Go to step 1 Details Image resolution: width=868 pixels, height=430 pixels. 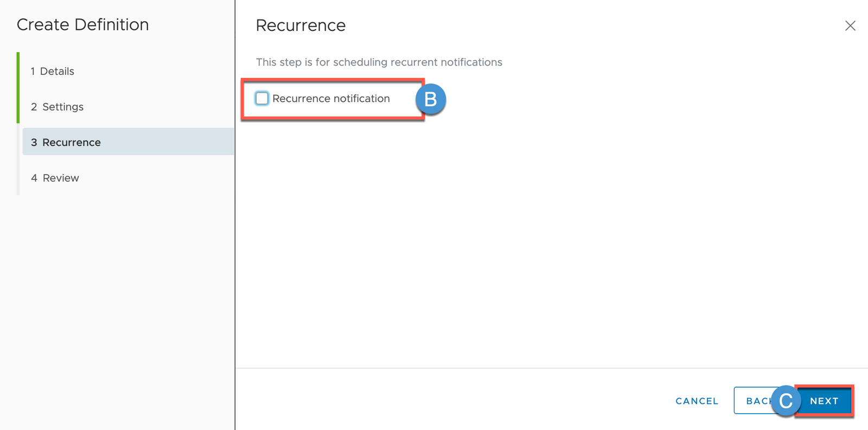tap(57, 72)
